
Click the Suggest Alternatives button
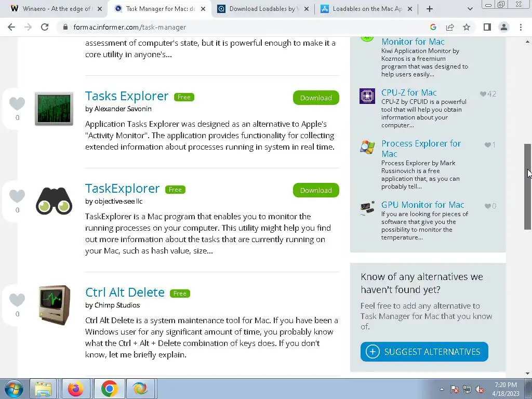(x=424, y=352)
